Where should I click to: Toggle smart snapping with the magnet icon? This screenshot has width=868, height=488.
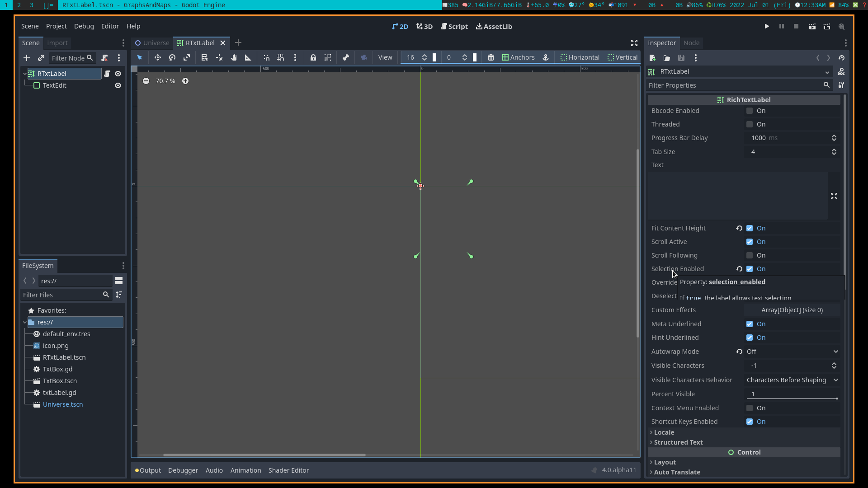tap(266, 57)
